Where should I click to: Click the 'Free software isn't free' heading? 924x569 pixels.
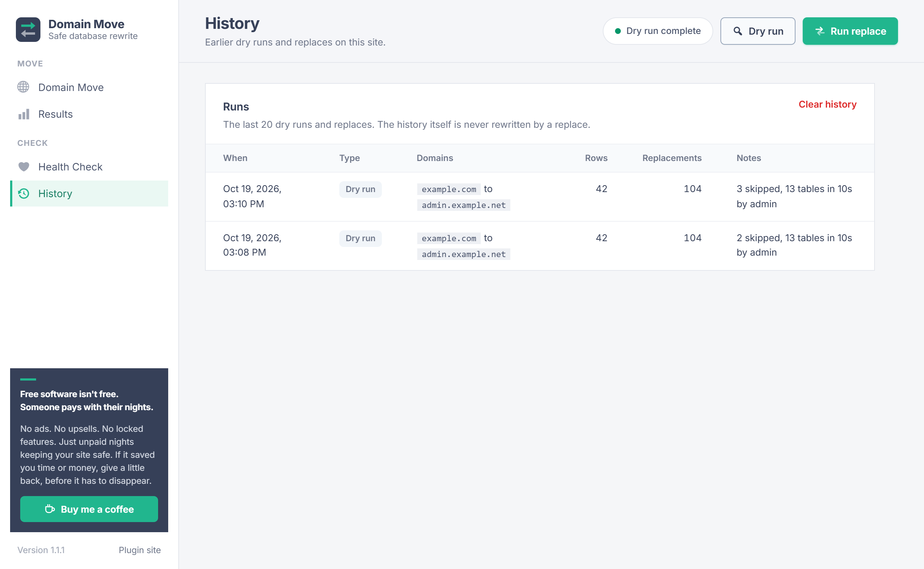[x=87, y=400]
